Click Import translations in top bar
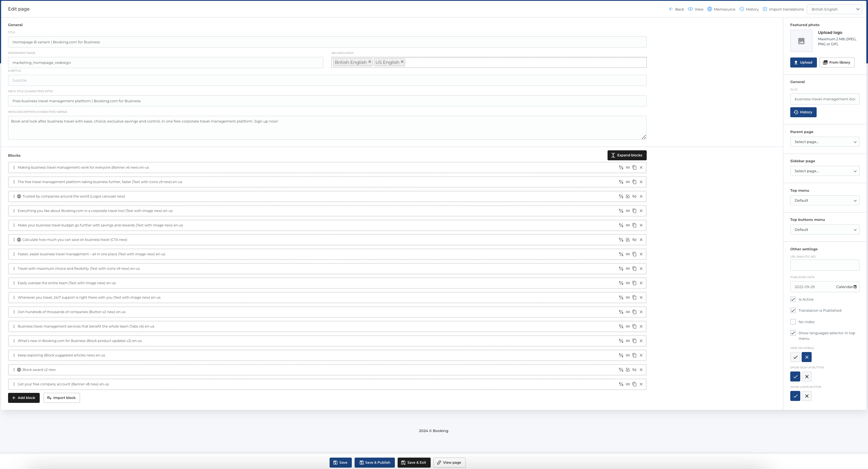 click(x=783, y=9)
